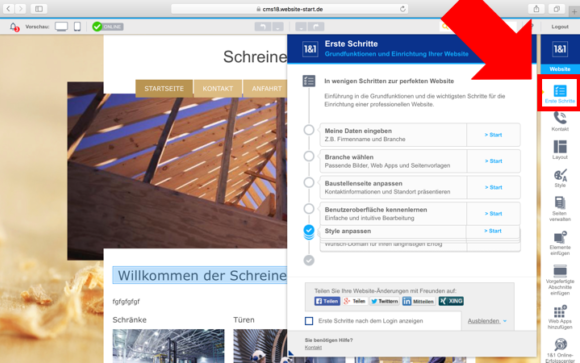
Task: Click the notification bell icon
Action: (13, 27)
